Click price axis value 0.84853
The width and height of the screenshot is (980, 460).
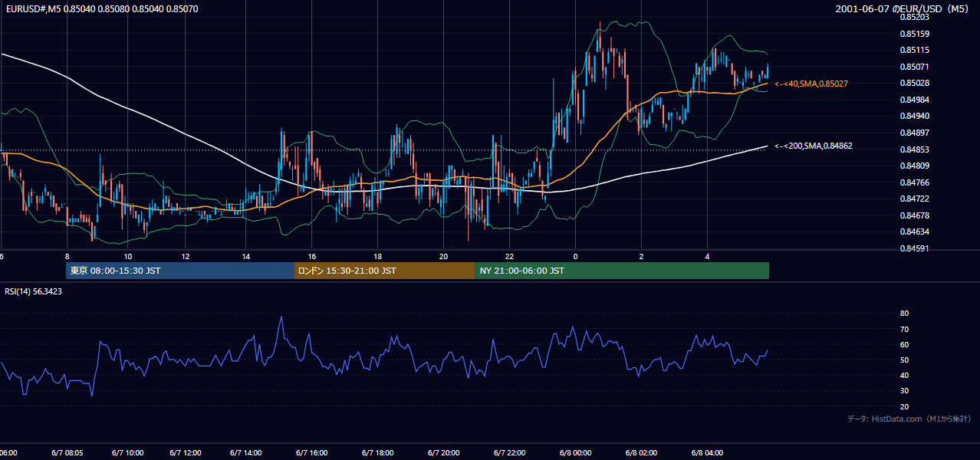915,149
